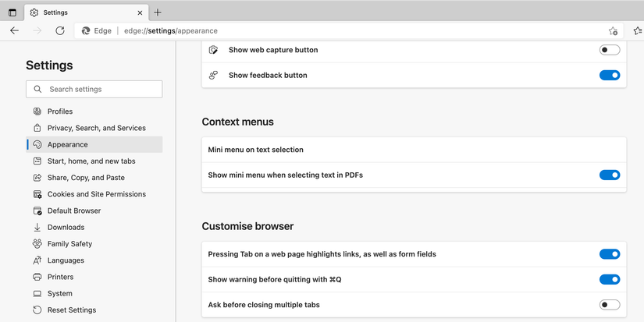Click the Show web capture button label

[x=273, y=50]
